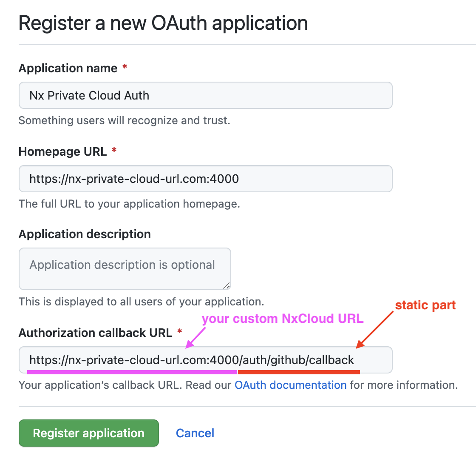This screenshot has height=456, width=476.
Task: Click the Application description label
Action: [85, 234]
